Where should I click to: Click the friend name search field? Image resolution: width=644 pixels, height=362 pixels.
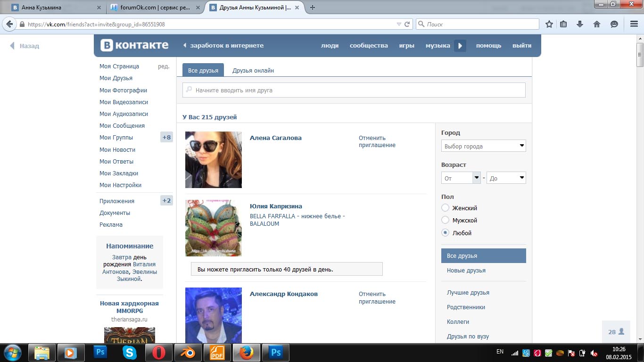[354, 90]
